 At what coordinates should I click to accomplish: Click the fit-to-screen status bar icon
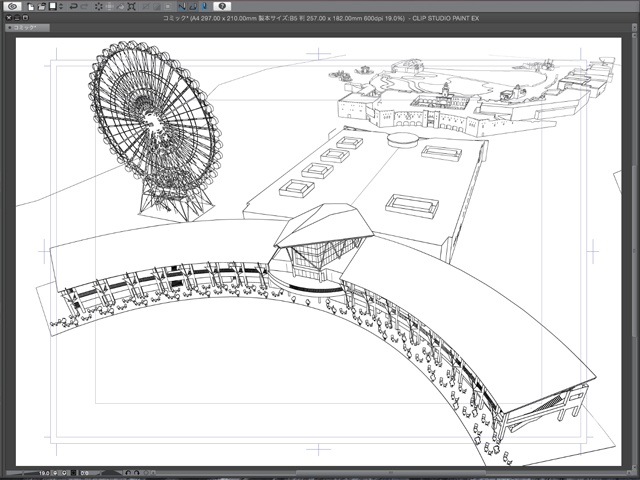pos(73,473)
